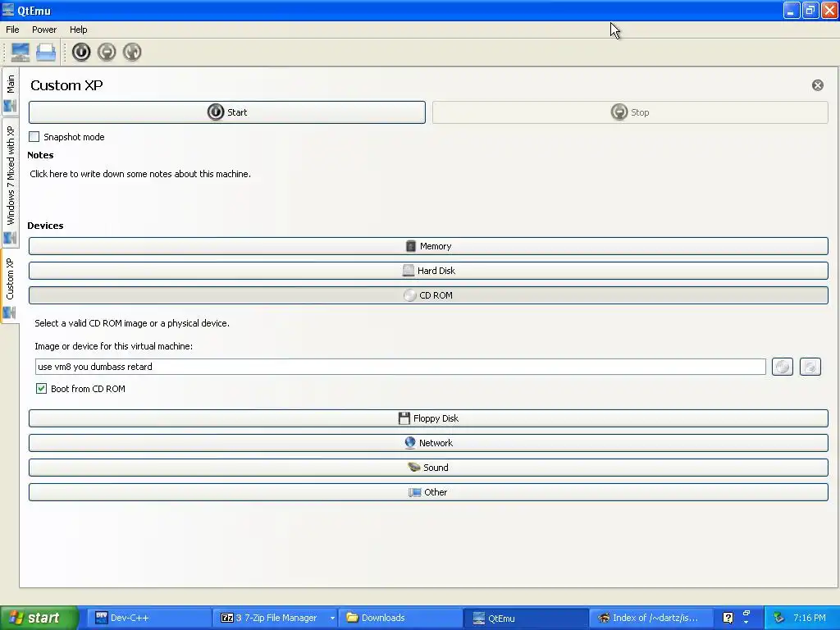Click the taskbar clock showing 7:16 PM
The image size is (840, 630).
[810, 618]
